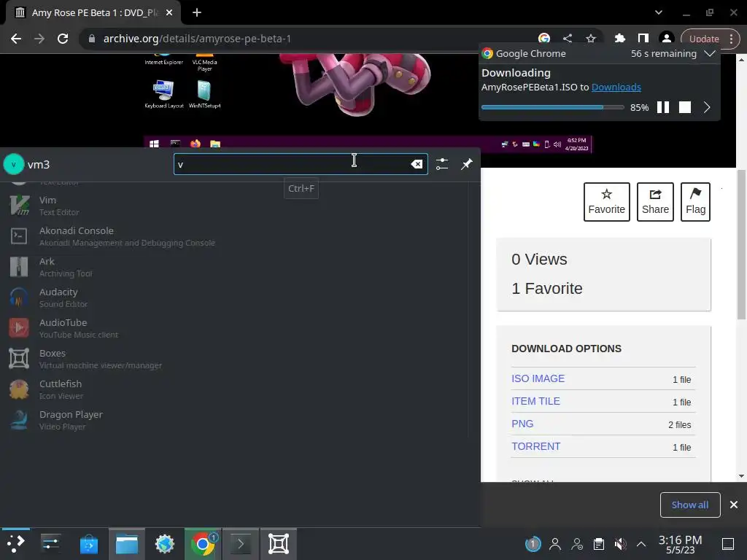747x560 pixels.
Task: Download the ITEM TILE file
Action: pos(535,402)
